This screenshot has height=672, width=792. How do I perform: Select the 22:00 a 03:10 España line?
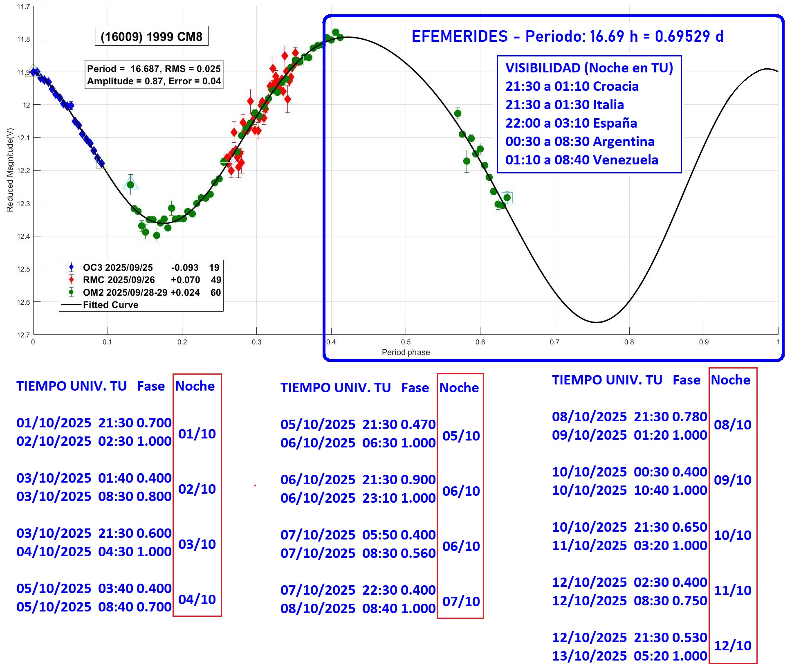[571, 123]
